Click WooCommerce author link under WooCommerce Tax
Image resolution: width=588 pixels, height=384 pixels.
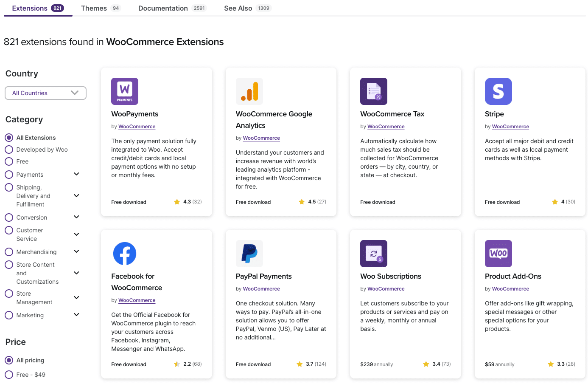coord(386,127)
